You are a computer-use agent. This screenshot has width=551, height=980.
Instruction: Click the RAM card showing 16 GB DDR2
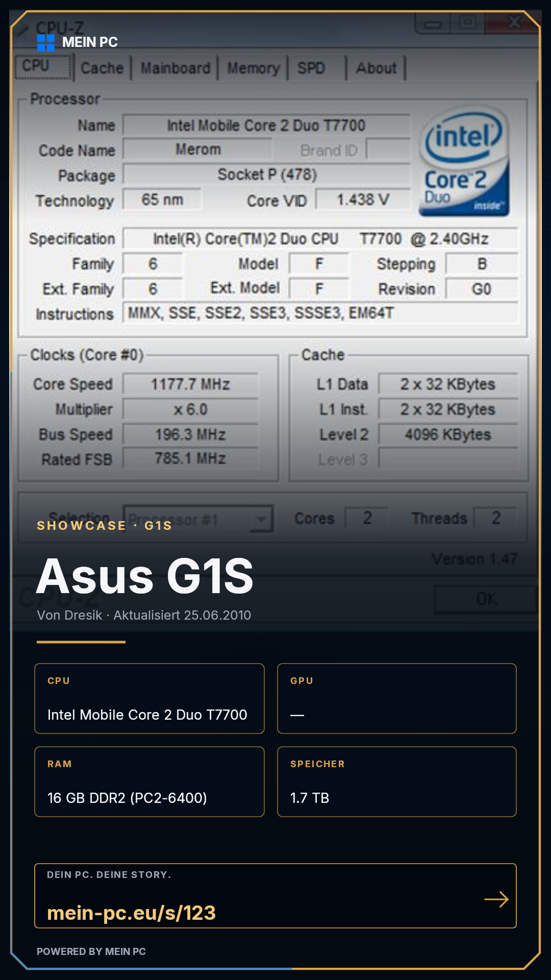pyautogui.click(x=149, y=781)
